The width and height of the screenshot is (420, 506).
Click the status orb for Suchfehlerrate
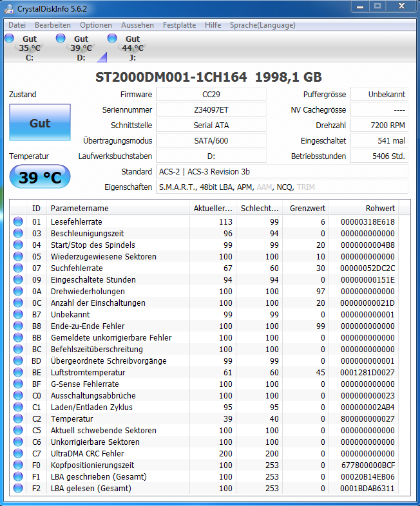[x=18, y=268]
